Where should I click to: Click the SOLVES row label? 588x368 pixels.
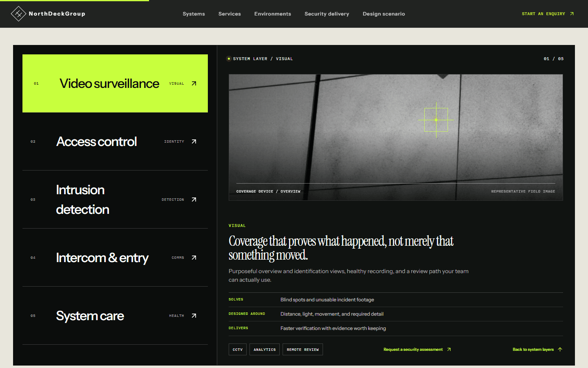(236, 300)
